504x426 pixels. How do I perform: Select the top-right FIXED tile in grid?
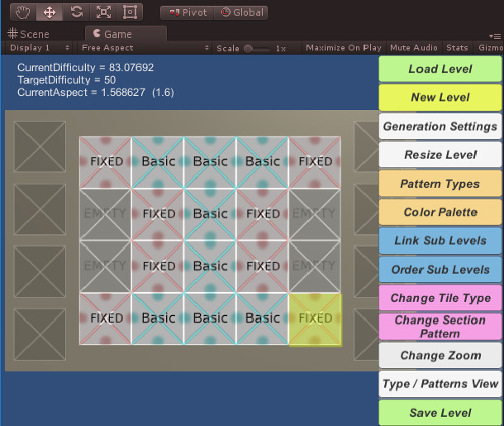coord(314,162)
